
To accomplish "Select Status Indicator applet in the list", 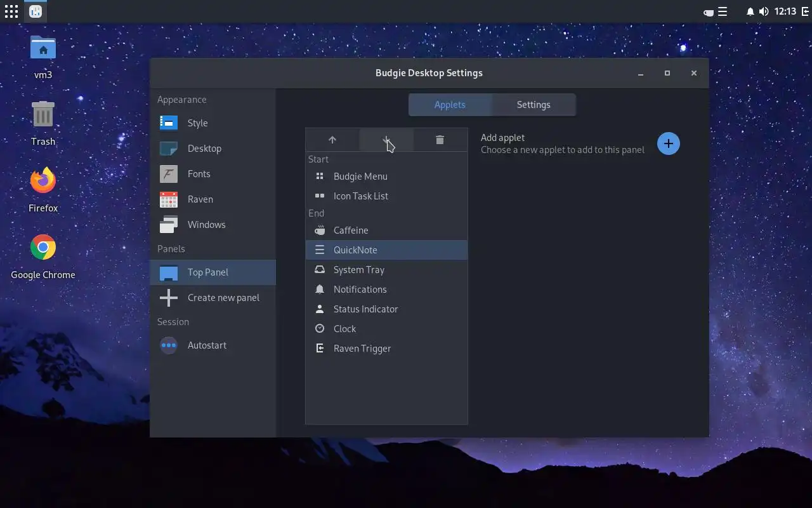I will click(x=386, y=309).
